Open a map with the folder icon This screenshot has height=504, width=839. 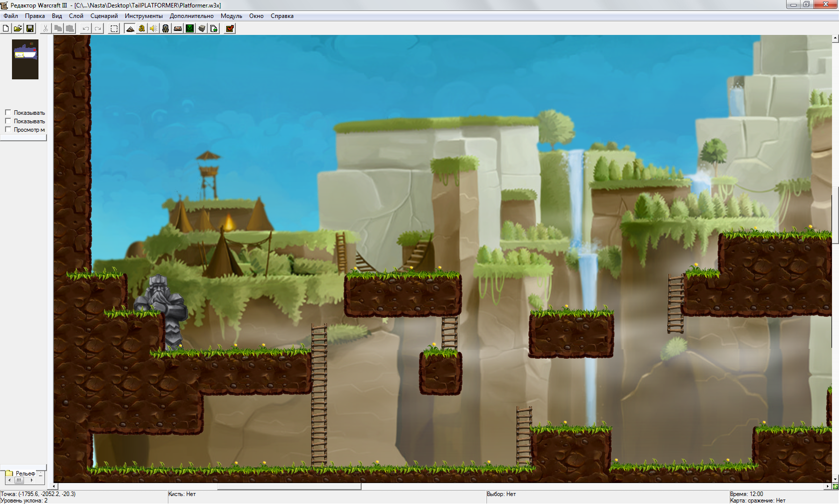coord(17,28)
